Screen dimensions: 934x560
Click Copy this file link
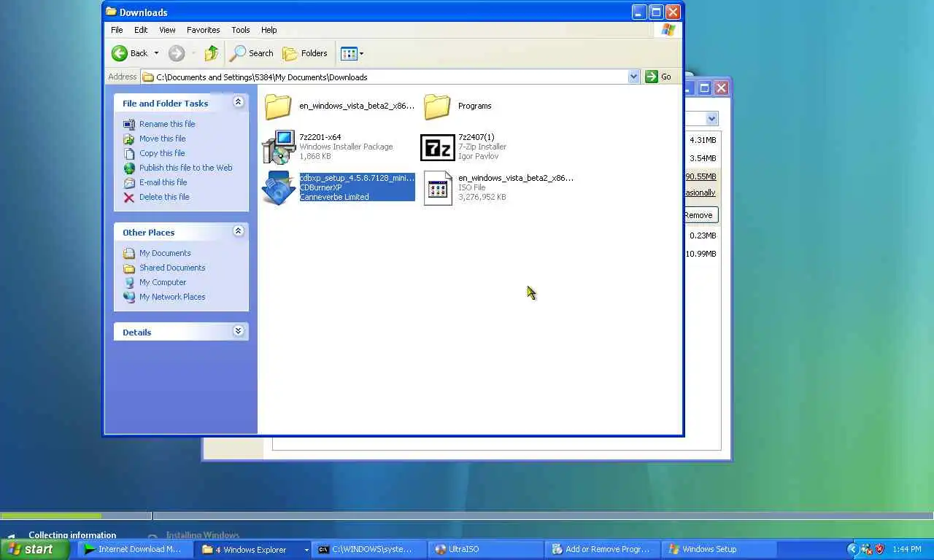(162, 153)
